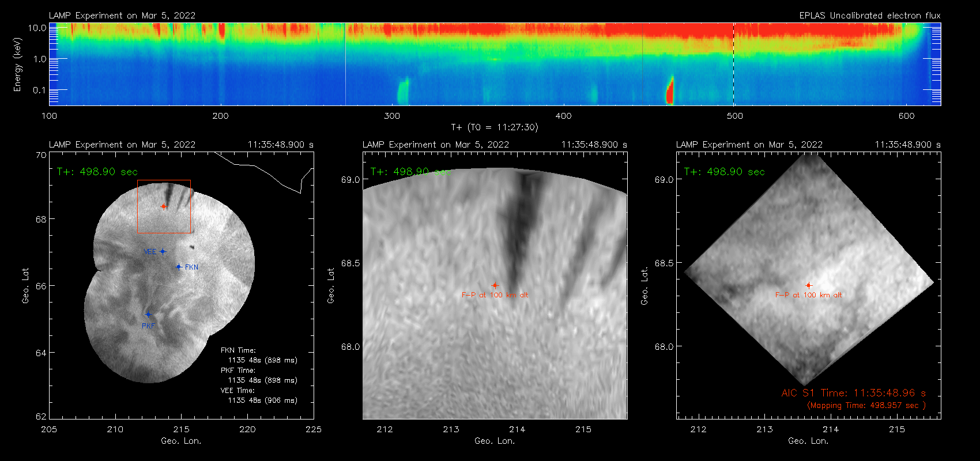Click green 'T+: 498.90 sec' in the AIC panel

pyautogui.click(x=725, y=172)
